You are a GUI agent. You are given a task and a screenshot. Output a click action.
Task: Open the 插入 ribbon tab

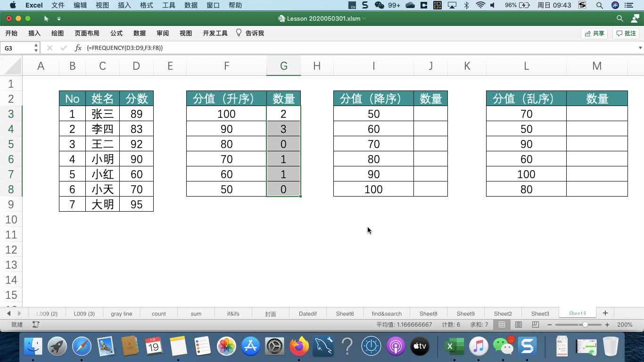pos(34,33)
